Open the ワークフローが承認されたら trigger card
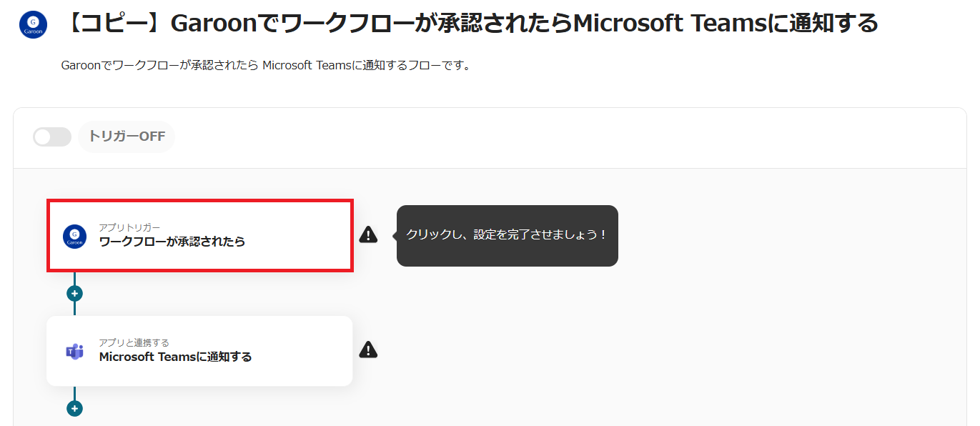980x426 pixels. click(200, 236)
